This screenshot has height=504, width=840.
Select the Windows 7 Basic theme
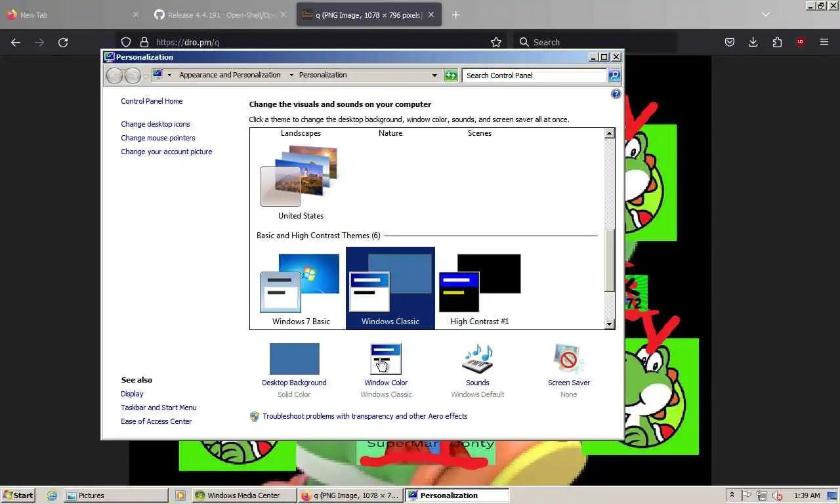(301, 289)
